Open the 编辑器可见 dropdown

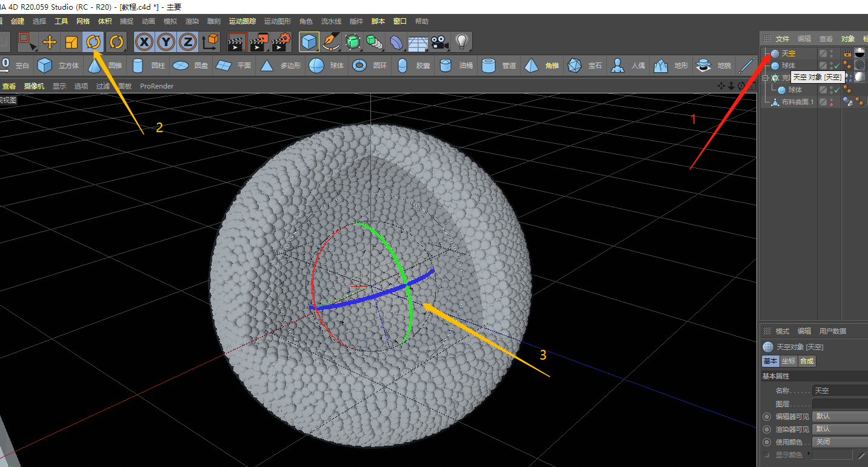point(840,416)
